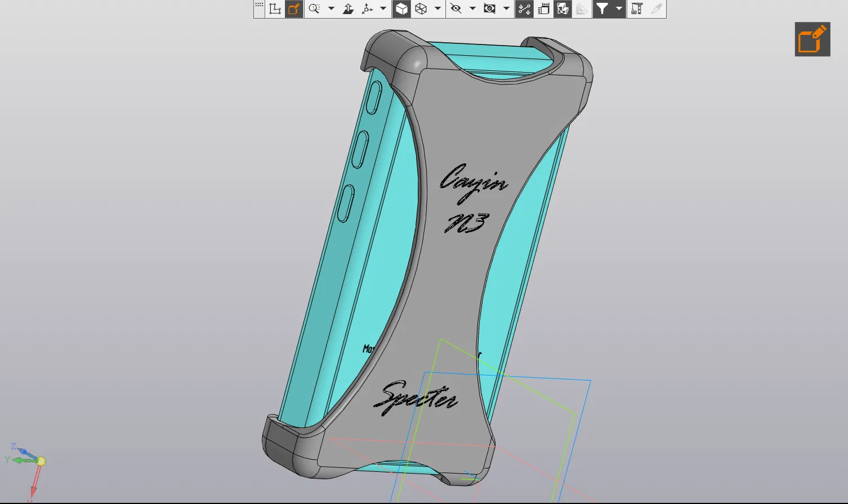Toggle the orange sketch mode button in toolbar
The height and width of the screenshot is (504, 848).
[x=293, y=8]
